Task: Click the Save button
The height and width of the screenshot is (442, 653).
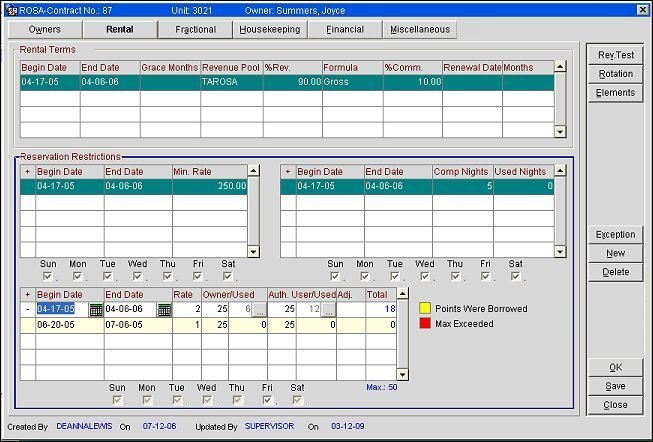Action: (616, 386)
